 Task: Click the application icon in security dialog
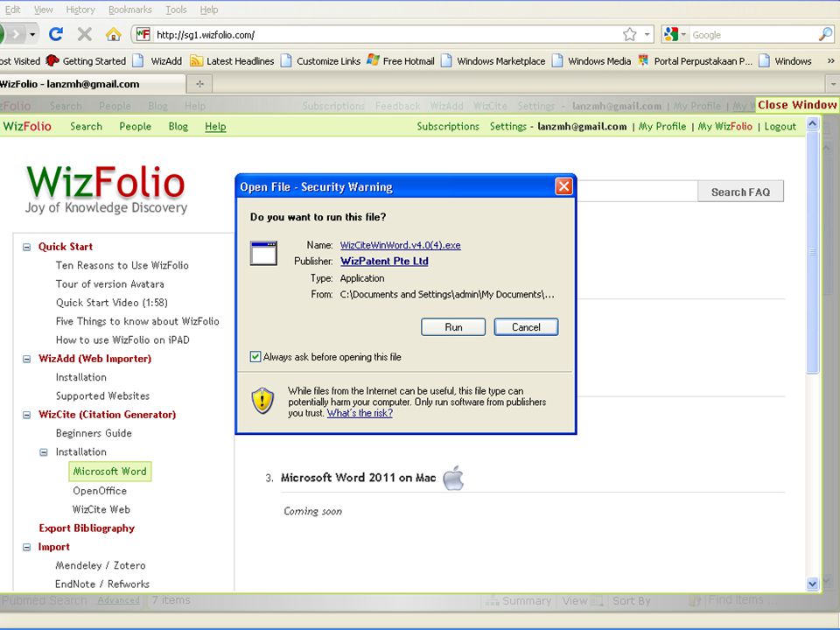(263, 254)
